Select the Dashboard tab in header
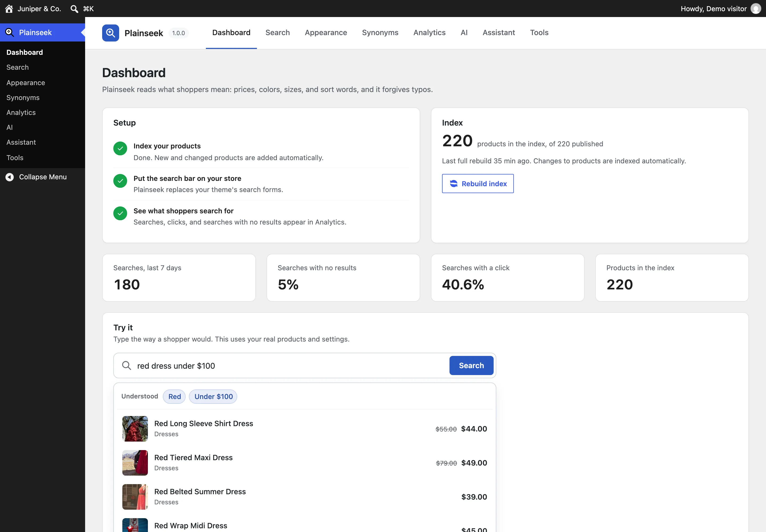This screenshot has height=532, width=766. pos(231,33)
